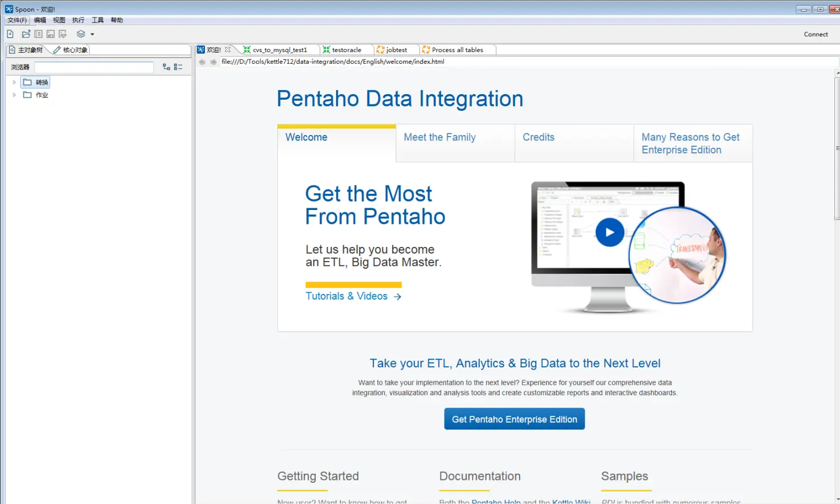Viewport: 840px width, 504px height.
Task: Click the Samples heading
Action: 624,476
